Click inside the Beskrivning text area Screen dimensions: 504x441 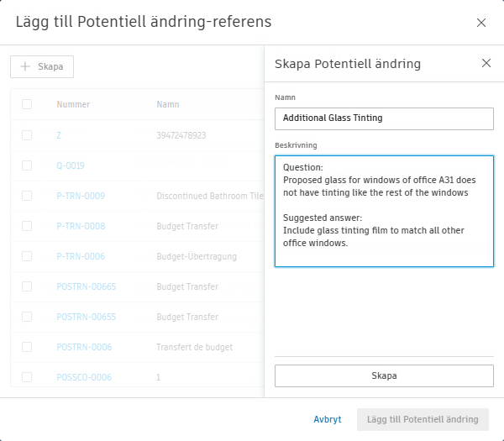point(384,211)
